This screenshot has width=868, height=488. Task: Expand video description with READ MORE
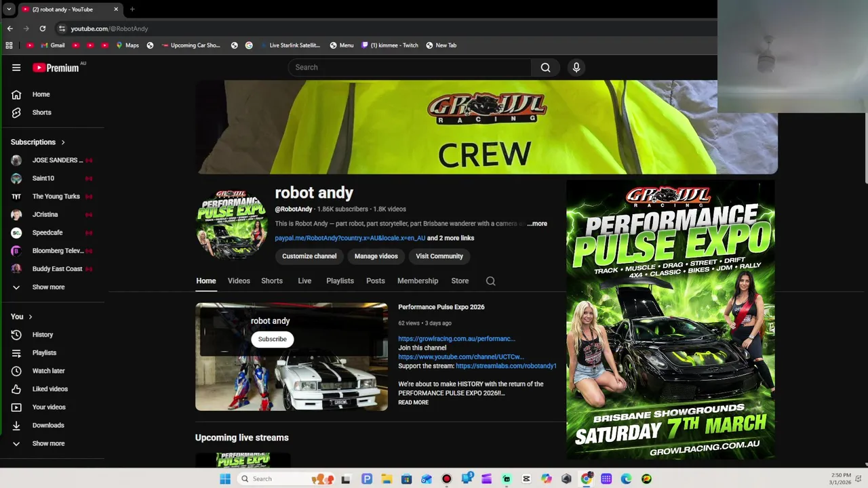click(413, 403)
